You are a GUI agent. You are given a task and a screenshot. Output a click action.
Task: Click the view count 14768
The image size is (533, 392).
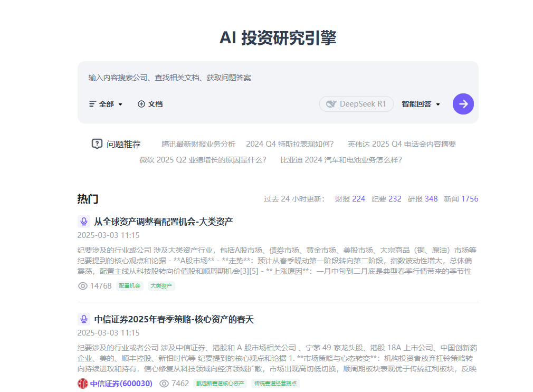point(101,286)
